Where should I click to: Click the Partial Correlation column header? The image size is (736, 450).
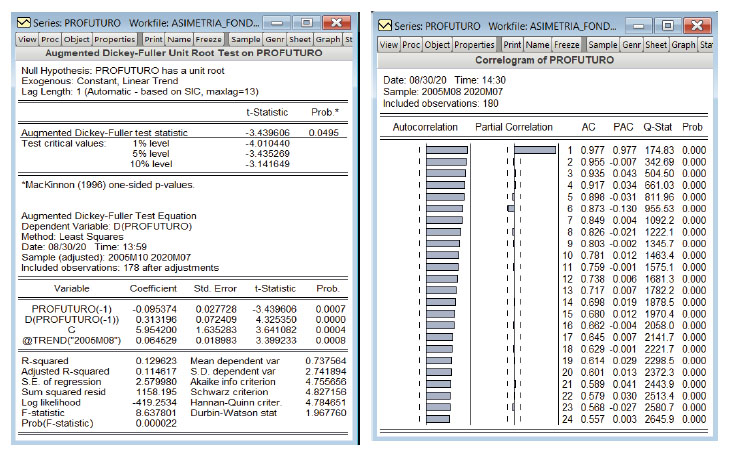514,127
